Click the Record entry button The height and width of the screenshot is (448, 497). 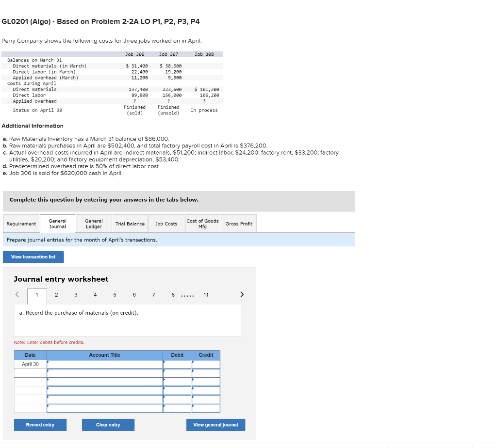pos(40,425)
